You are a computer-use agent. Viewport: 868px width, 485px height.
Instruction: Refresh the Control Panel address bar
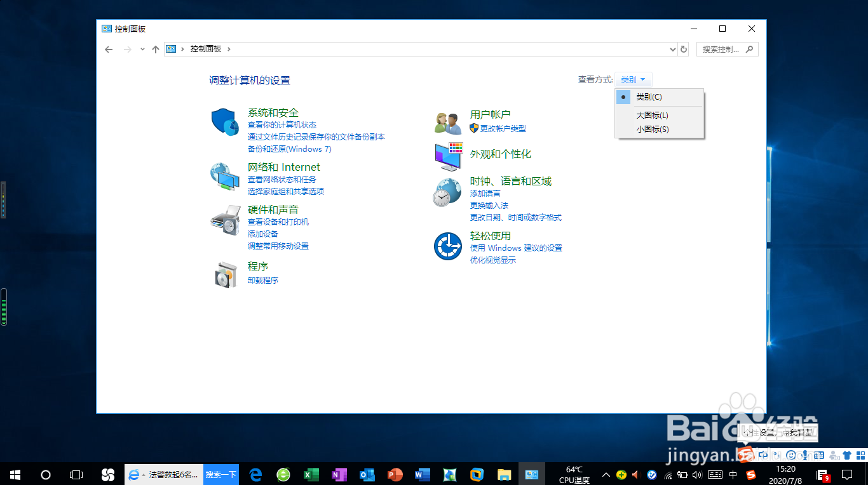(684, 49)
